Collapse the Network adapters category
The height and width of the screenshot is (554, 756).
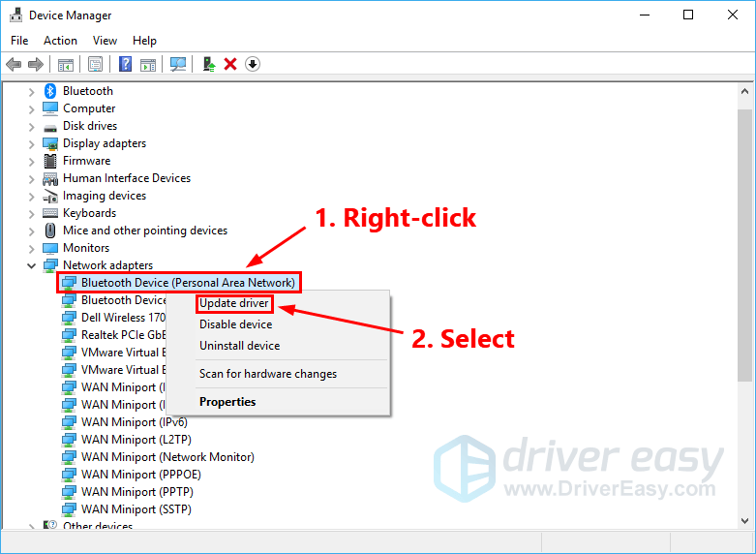point(31,265)
